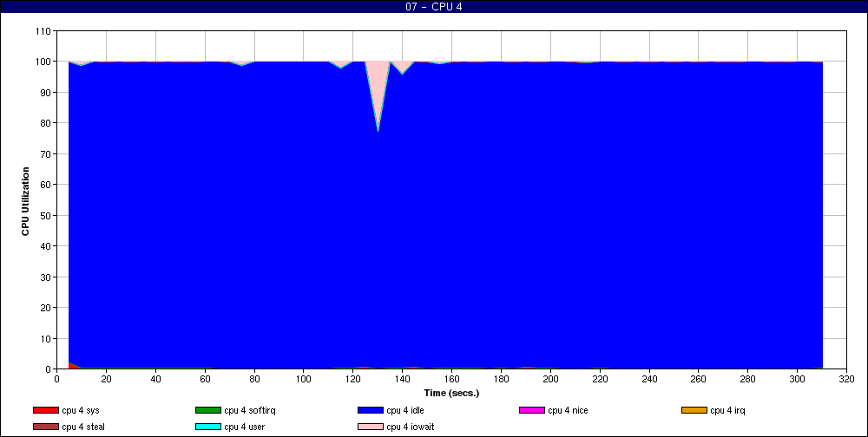Select the 'cpu 4 sys' legend label
The height and width of the screenshot is (437, 868).
pyautogui.click(x=81, y=410)
